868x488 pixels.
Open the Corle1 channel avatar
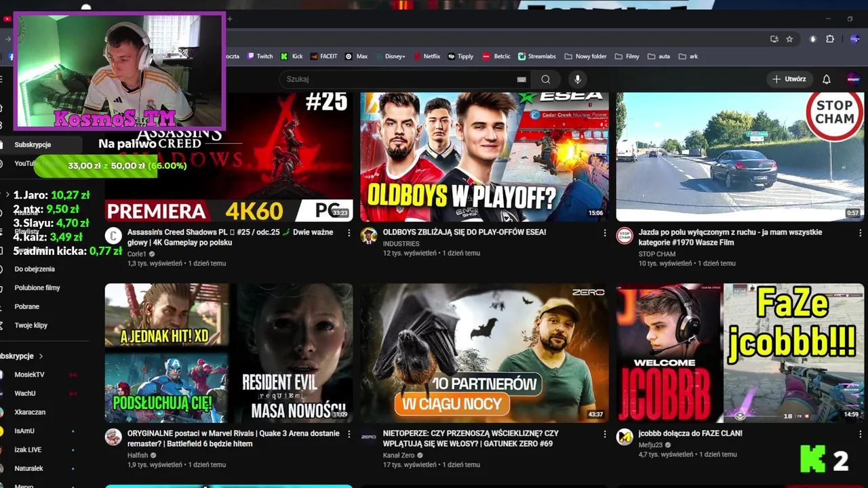tap(113, 236)
